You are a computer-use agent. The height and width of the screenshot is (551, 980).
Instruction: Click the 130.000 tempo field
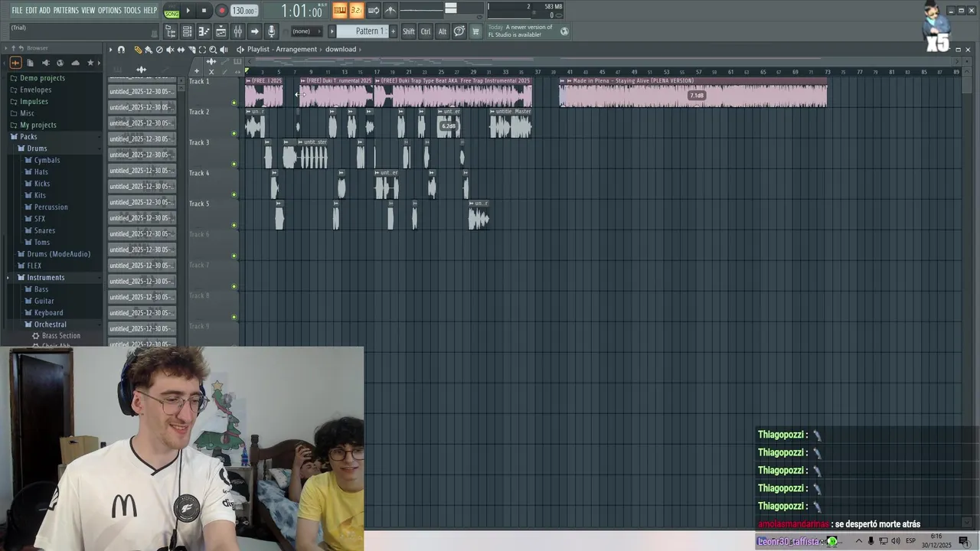243,11
